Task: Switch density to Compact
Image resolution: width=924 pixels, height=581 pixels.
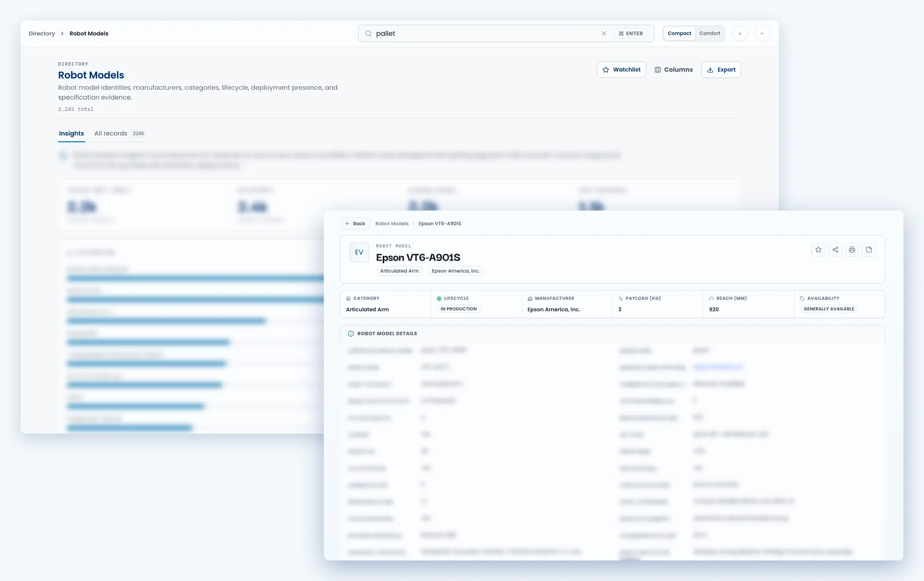Action: click(679, 33)
